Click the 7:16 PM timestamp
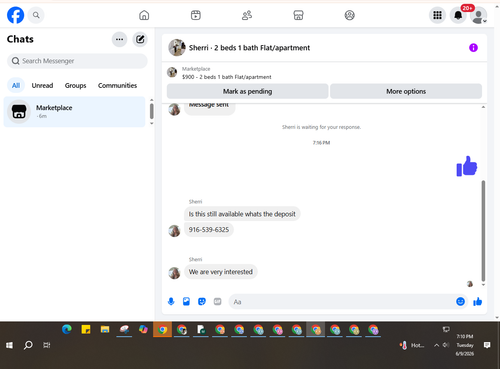500x369 pixels. (x=321, y=143)
